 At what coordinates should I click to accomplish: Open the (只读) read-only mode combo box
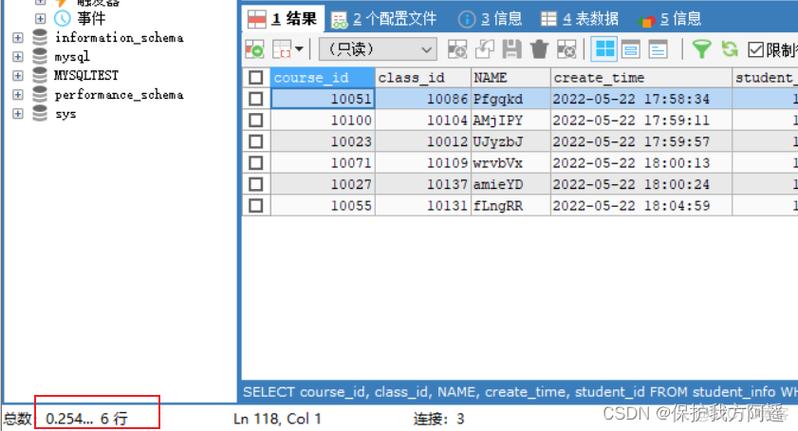[x=378, y=49]
